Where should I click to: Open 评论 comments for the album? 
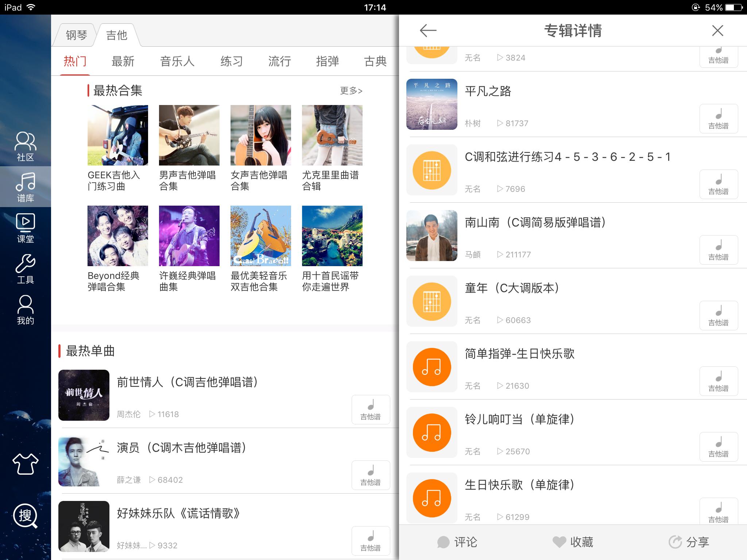click(x=458, y=542)
